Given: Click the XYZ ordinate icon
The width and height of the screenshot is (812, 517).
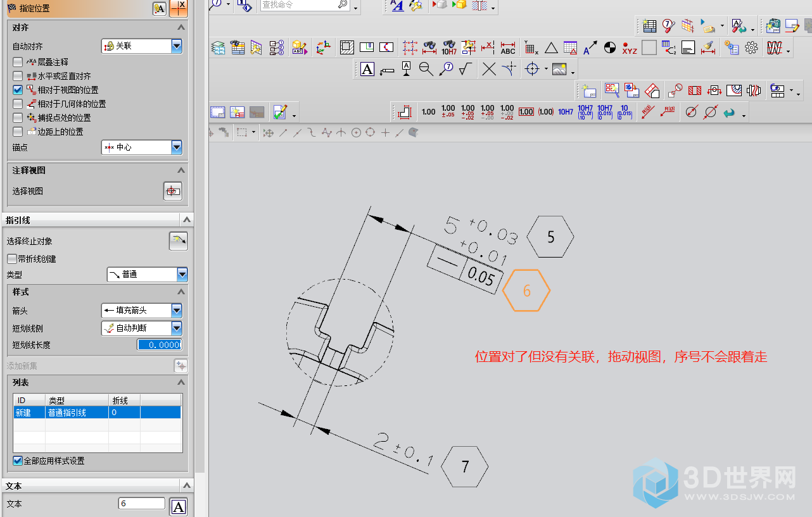Looking at the screenshot, I should click(x=630, y=48).
